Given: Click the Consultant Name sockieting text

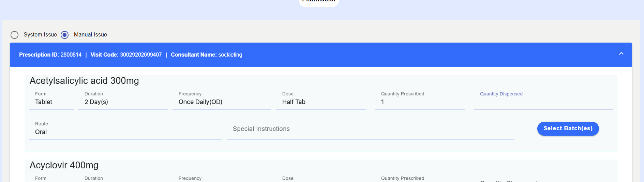Looking at the screenshot, I should point(207,55).
